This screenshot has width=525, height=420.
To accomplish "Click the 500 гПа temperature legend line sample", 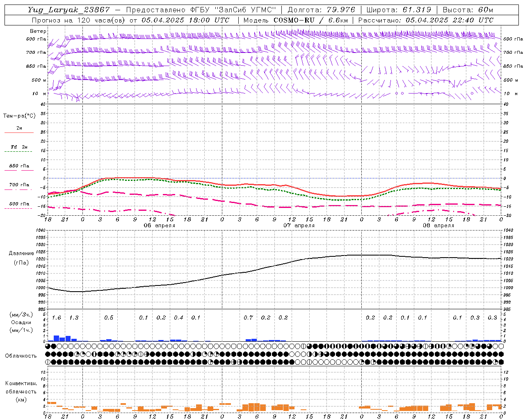I will tap(18, 209).
